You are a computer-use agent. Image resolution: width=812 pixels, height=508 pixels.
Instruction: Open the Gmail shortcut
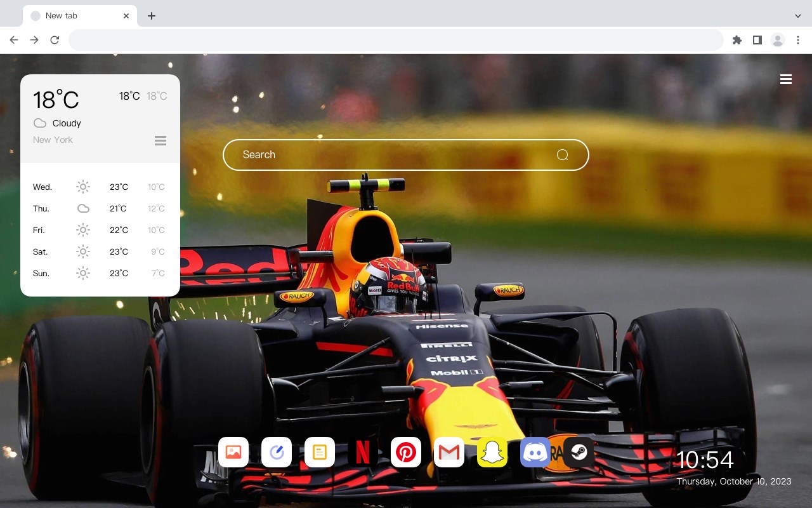tap(449, 452)
